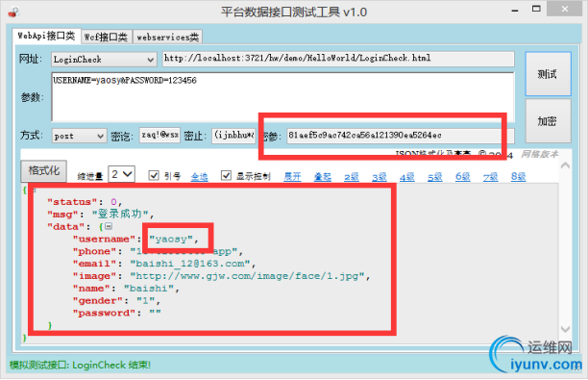The height and width of the screenshot is (380, 588).
Task: Click the 6级 level link
Action: tap(463, 176)
